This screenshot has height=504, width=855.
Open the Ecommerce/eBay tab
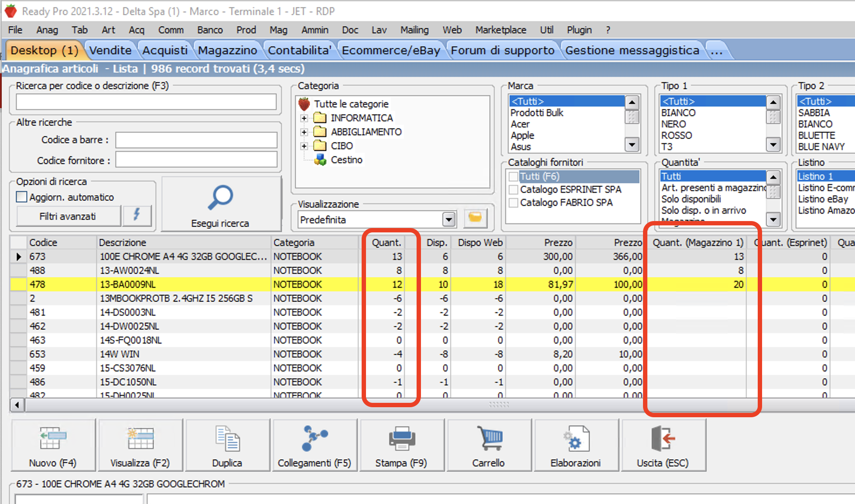pyautogui.click(x=391, y=50)
